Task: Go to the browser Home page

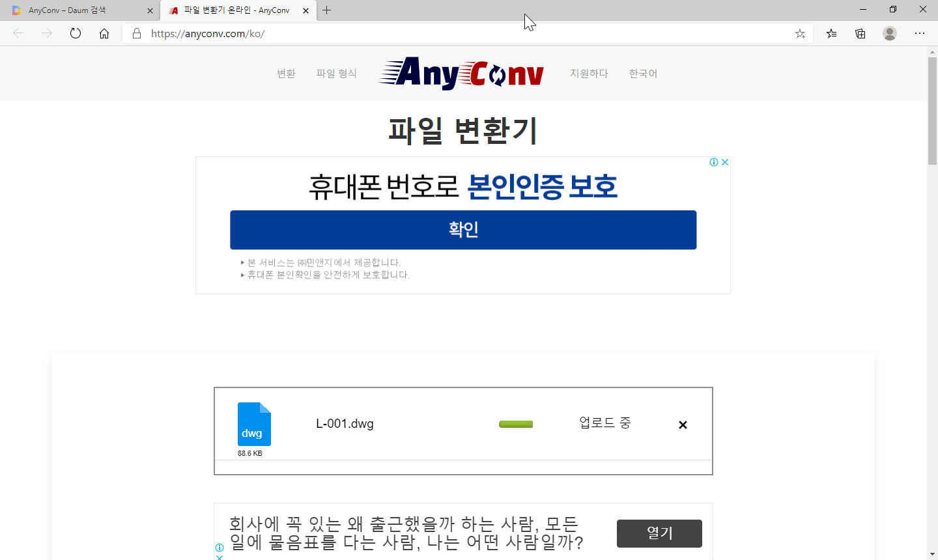Action: click(x=104, y=33)
